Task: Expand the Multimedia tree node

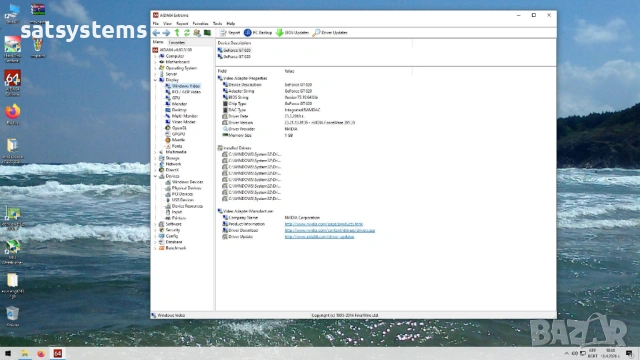Action: (156, 152)
